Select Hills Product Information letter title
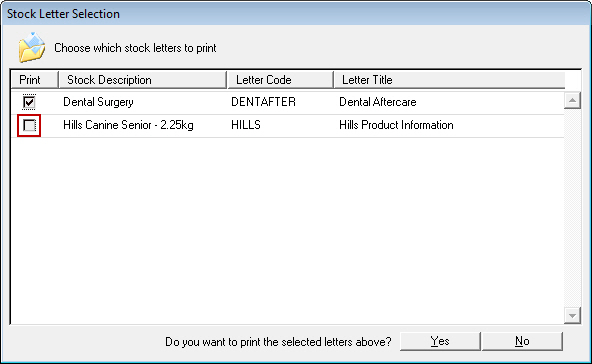The height and width of the screenshot is (364, 592). tap(396, 125)
